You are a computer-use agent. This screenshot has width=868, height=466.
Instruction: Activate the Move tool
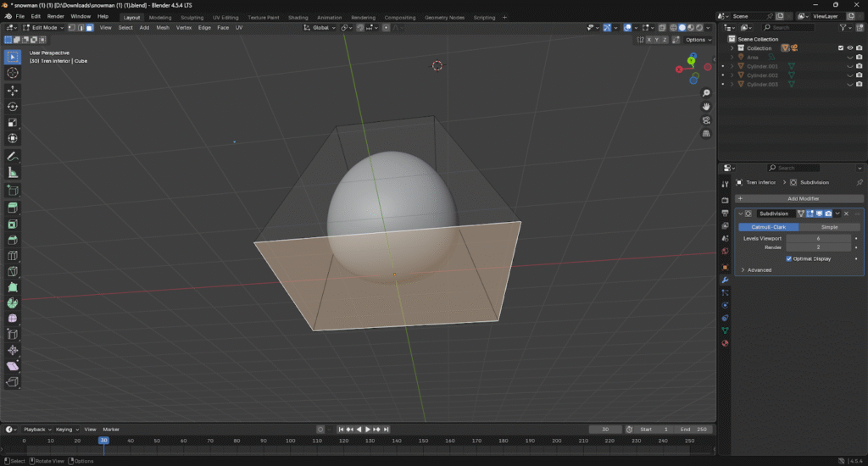click(x=13, y=90)
